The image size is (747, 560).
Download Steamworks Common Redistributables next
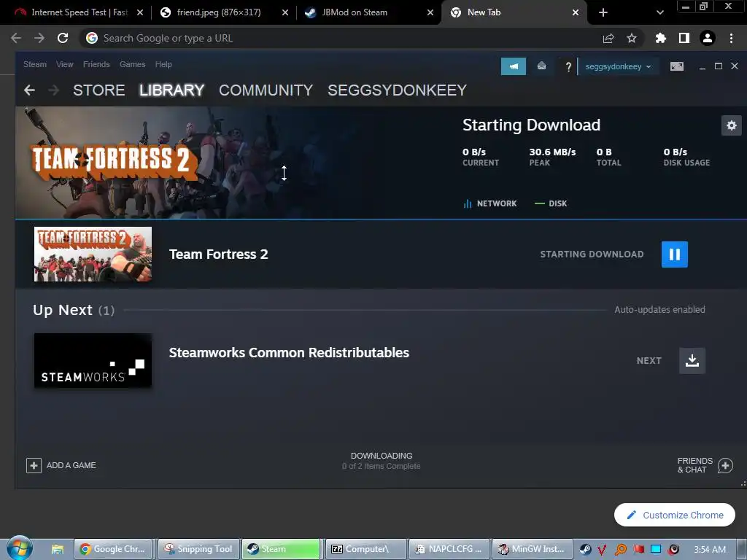click(692, 360)
